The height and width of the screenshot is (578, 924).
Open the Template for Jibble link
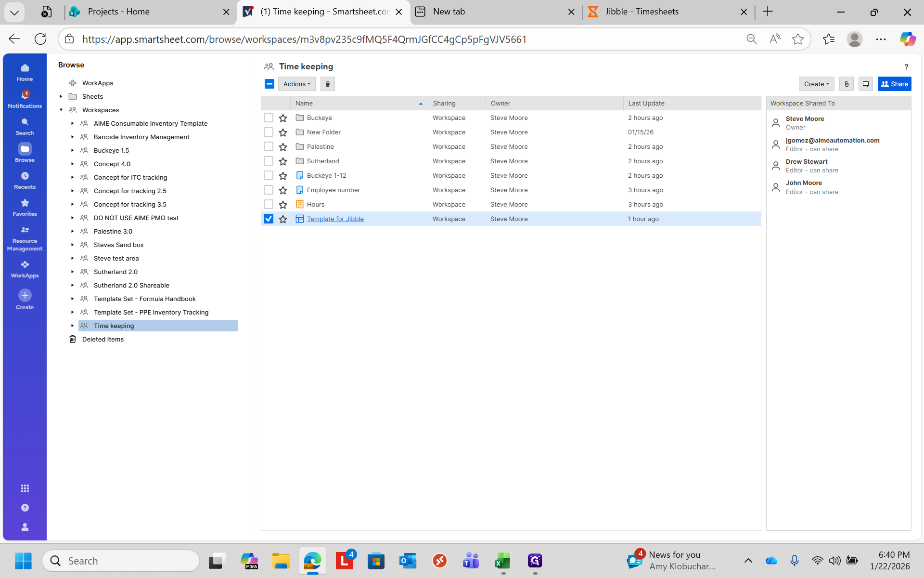(x=335, y=219)
